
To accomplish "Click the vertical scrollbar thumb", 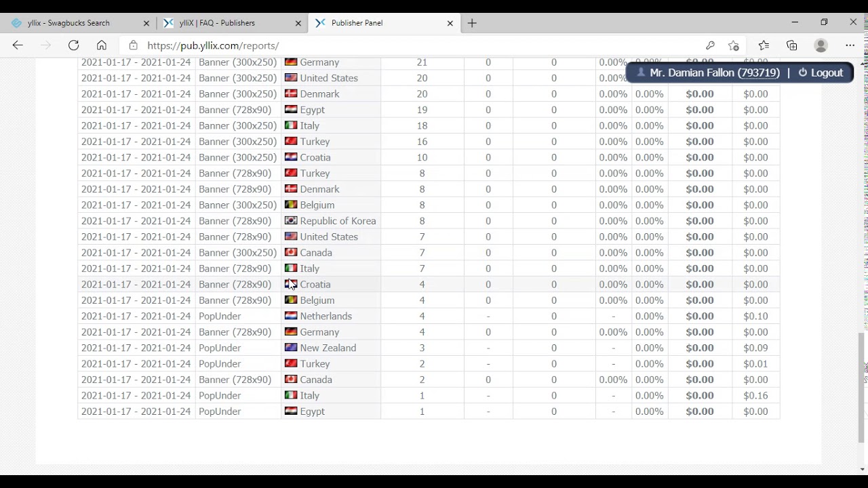I will (x=863, y=386).
